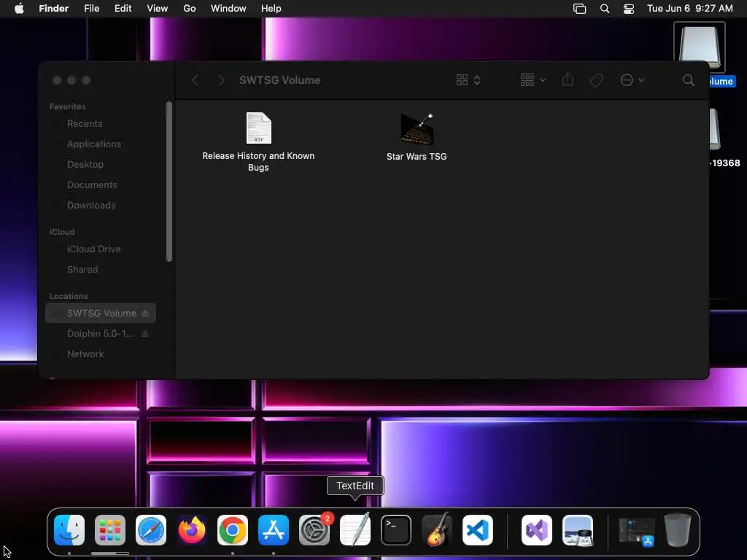Select Desktop in the sidebar
The image size is (747, 560).
coord(85,165)
